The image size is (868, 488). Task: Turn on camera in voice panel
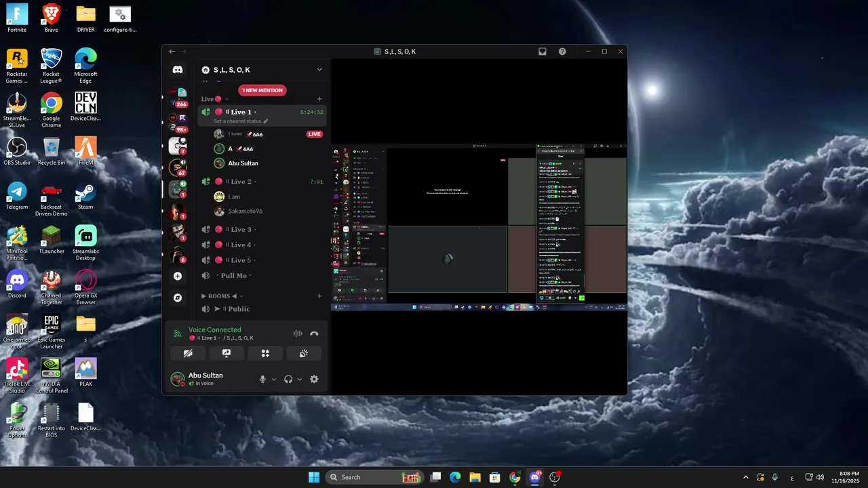tap(189, 353)
